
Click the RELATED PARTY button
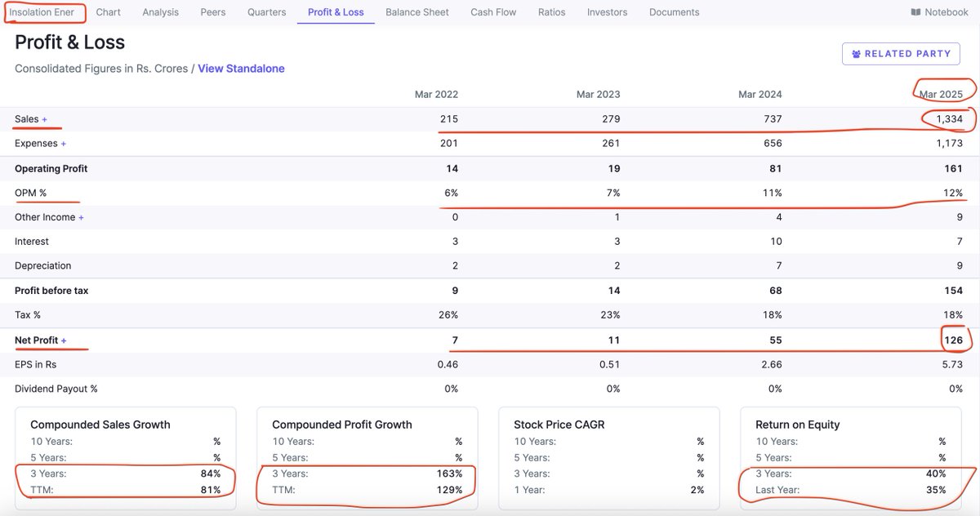(902, 54)
